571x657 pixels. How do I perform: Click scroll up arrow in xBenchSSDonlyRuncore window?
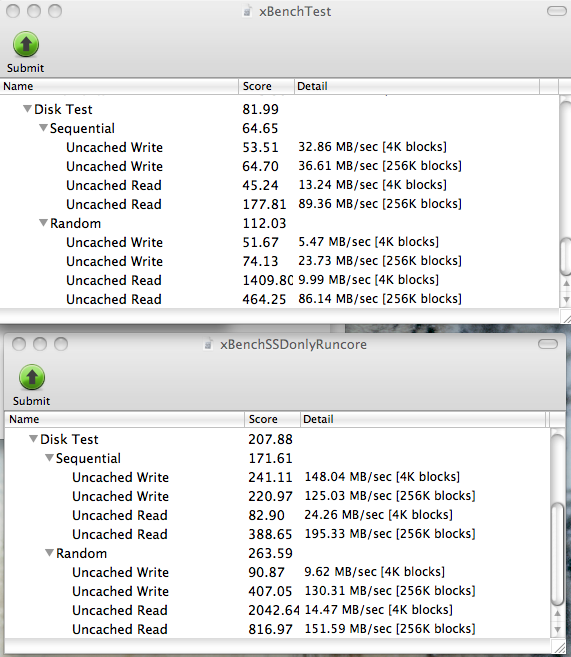[557, 613]
